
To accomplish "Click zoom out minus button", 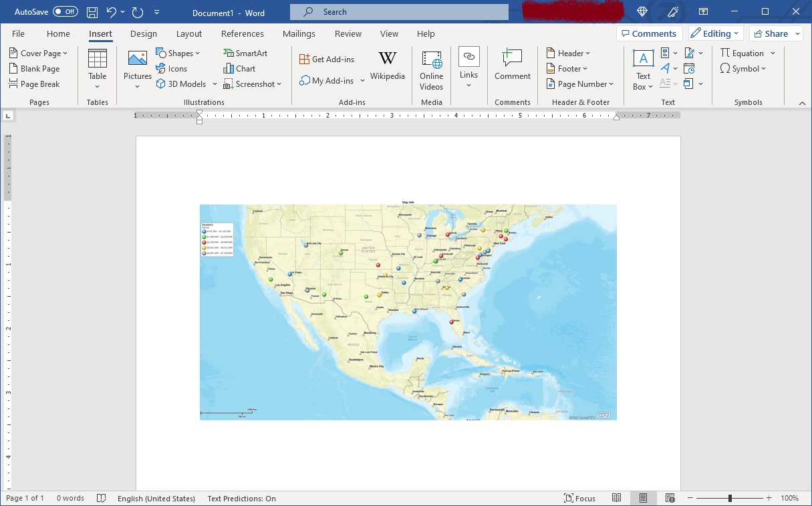I will pos(690,499).
